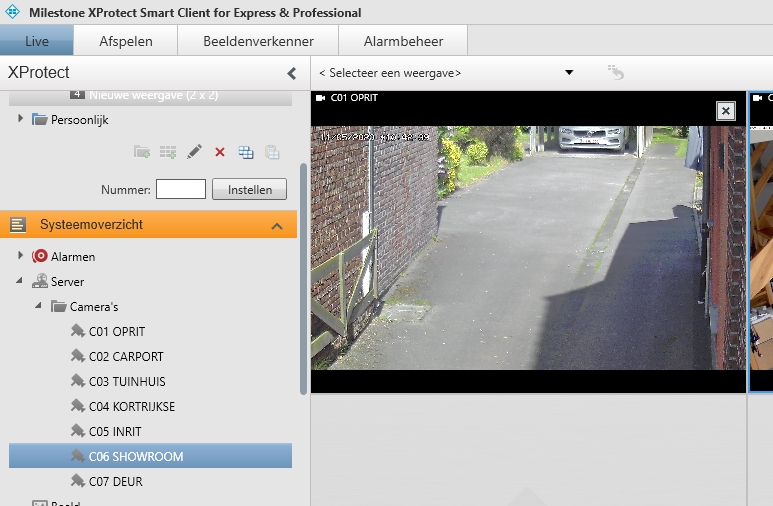Image resolution: width=773 pixels, height=506 pixels.
Task: Click the reload view icon in toolbar
Action: (615, 72)
